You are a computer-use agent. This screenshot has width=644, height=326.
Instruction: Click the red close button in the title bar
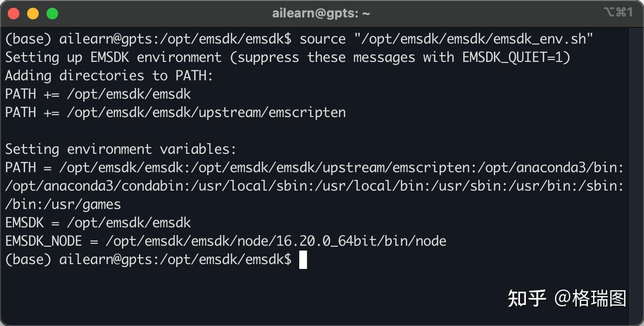(x=14, y=13)
